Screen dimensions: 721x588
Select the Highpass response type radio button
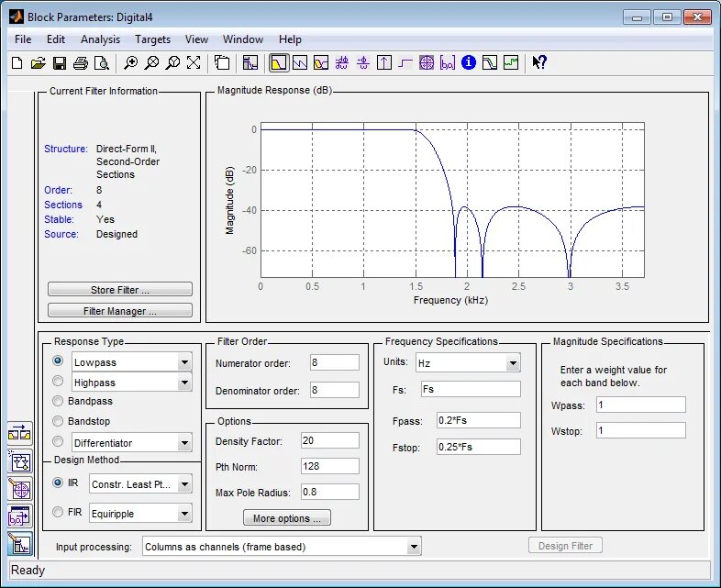[x=58, y=381]
